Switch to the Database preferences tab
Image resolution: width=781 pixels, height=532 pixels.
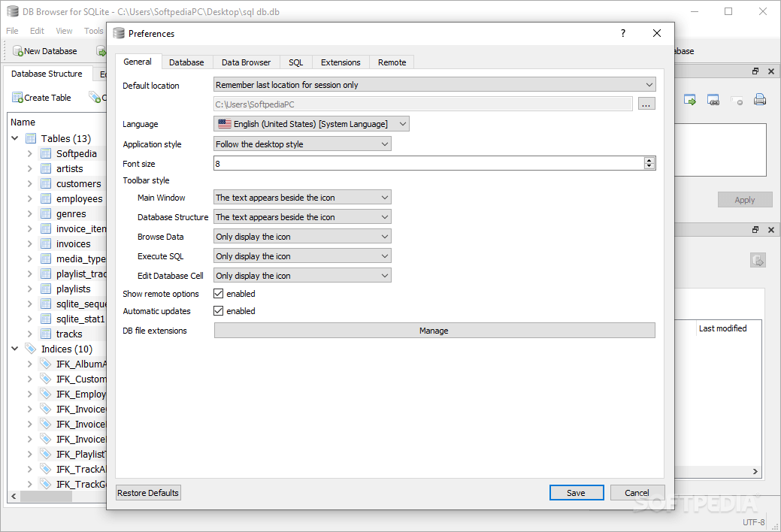coord(186,62)
